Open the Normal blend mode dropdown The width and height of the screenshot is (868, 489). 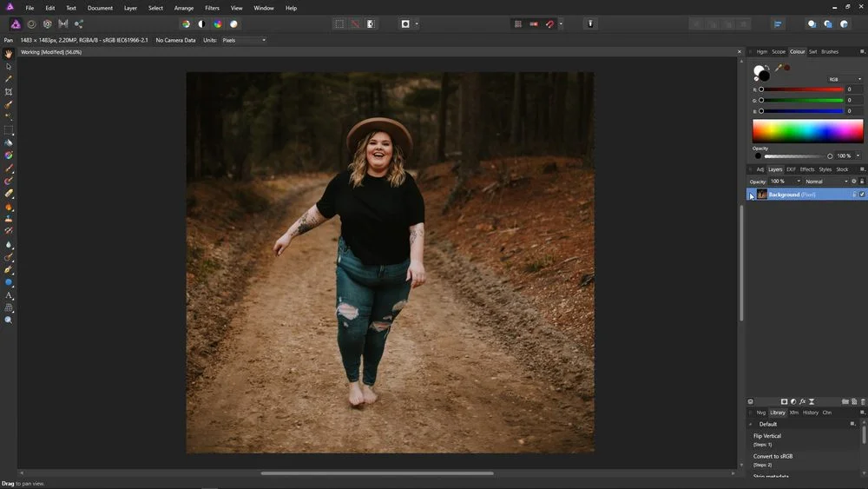tap(825, 182)
